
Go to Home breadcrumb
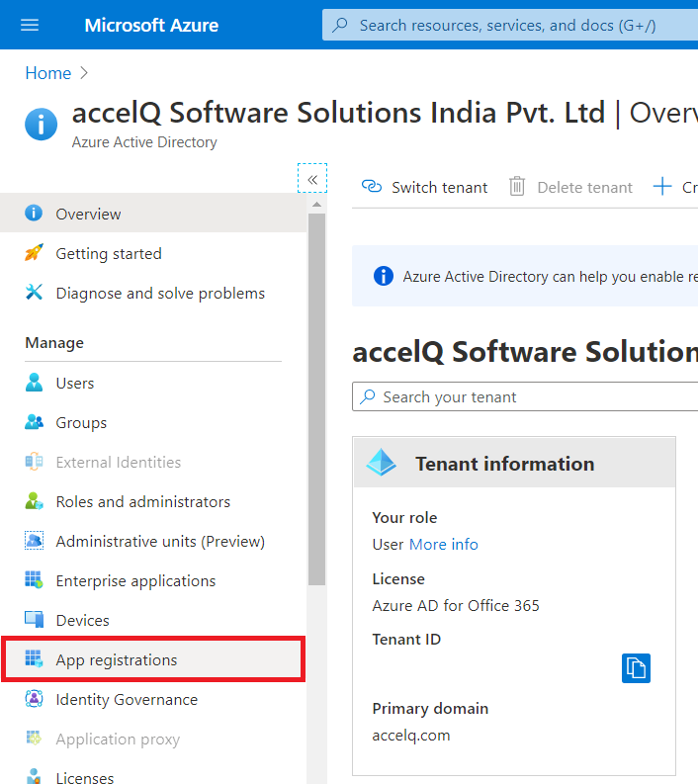coord(48,73)
